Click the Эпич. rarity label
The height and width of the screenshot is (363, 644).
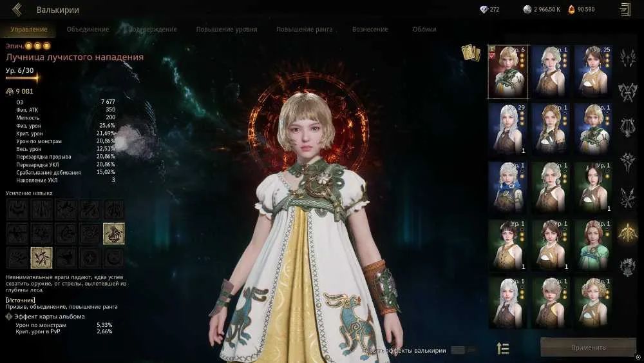14,46
